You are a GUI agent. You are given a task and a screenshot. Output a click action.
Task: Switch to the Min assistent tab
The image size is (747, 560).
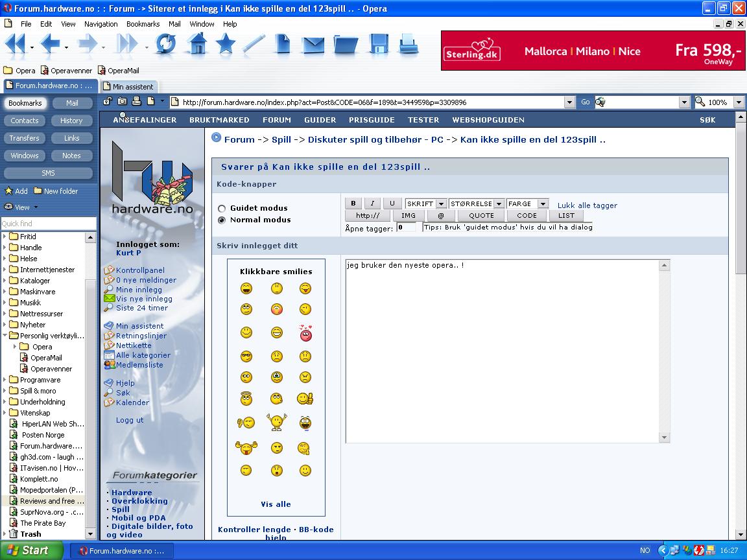coord(128,87)
